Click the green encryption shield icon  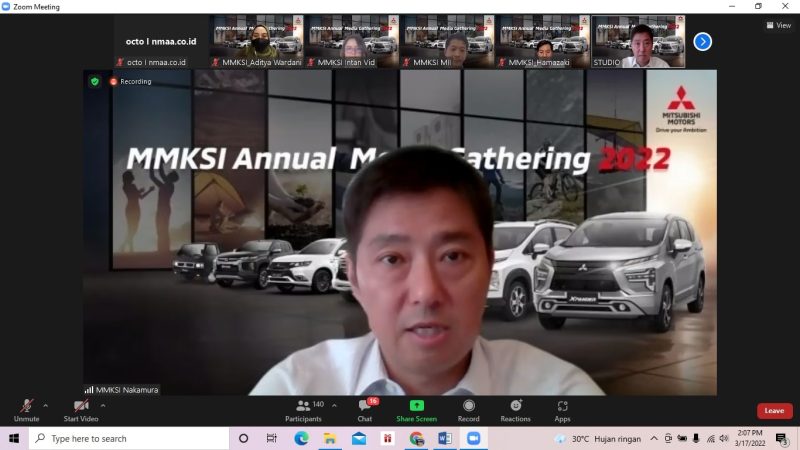click(95, 81)
